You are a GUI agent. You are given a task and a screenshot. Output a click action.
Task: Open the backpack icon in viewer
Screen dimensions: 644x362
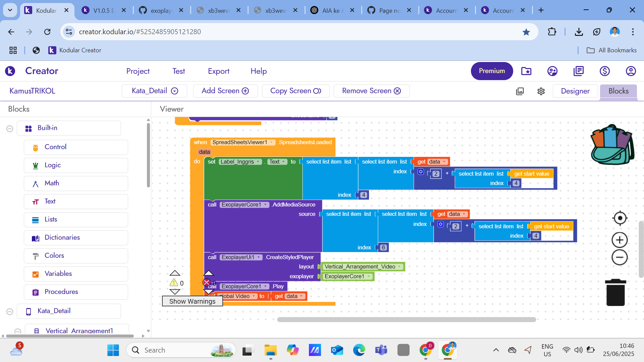[612, 145]
